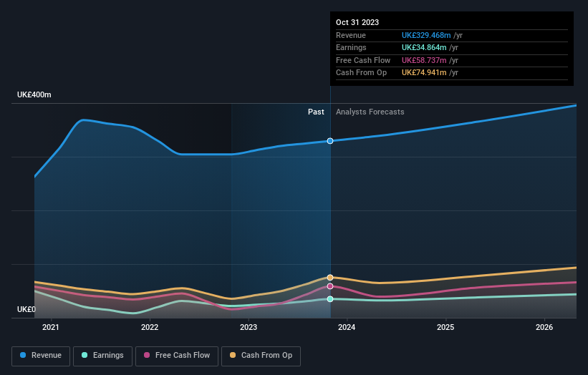
Task: Click the 'Cash From Op' row label in tooltip
Action: [x=361, y=73]
